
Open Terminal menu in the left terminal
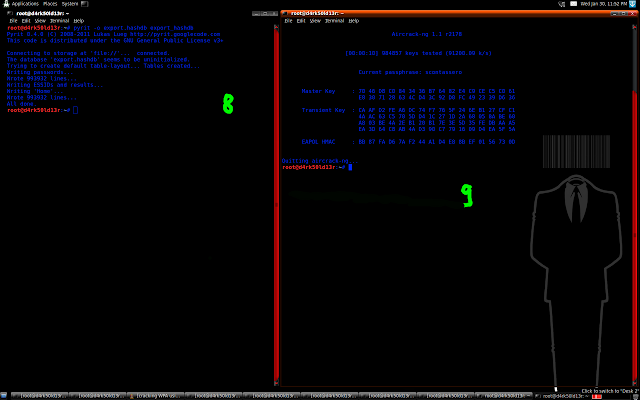[x=59, y=20]
